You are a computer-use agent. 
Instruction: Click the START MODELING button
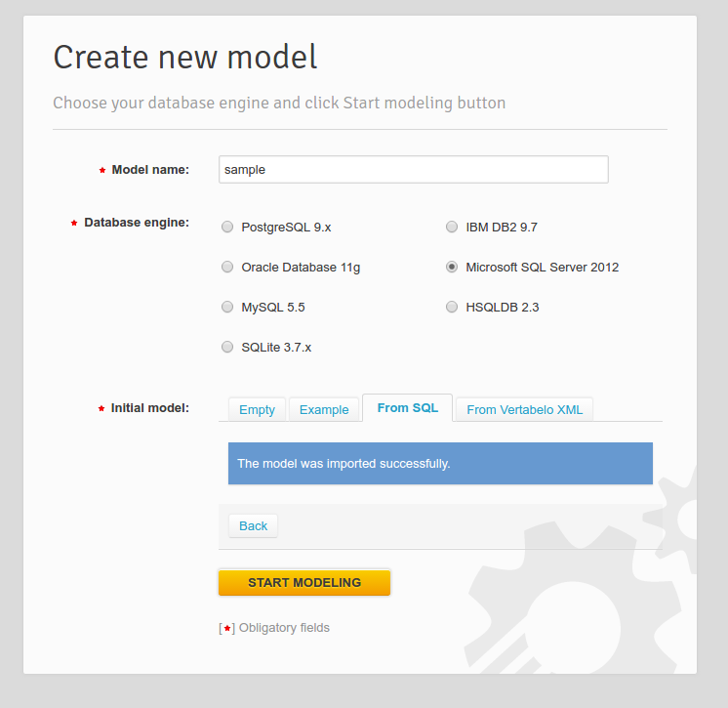304,582
